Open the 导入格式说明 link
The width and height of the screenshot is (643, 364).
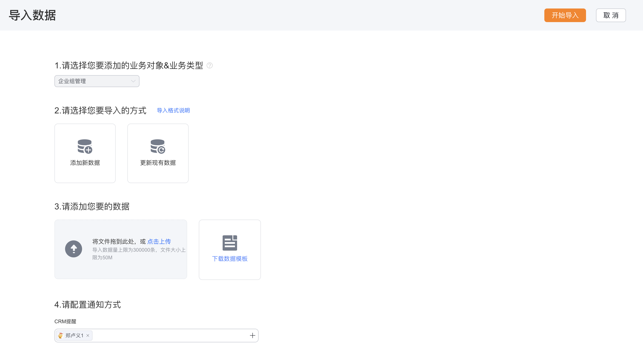point(173,110)
